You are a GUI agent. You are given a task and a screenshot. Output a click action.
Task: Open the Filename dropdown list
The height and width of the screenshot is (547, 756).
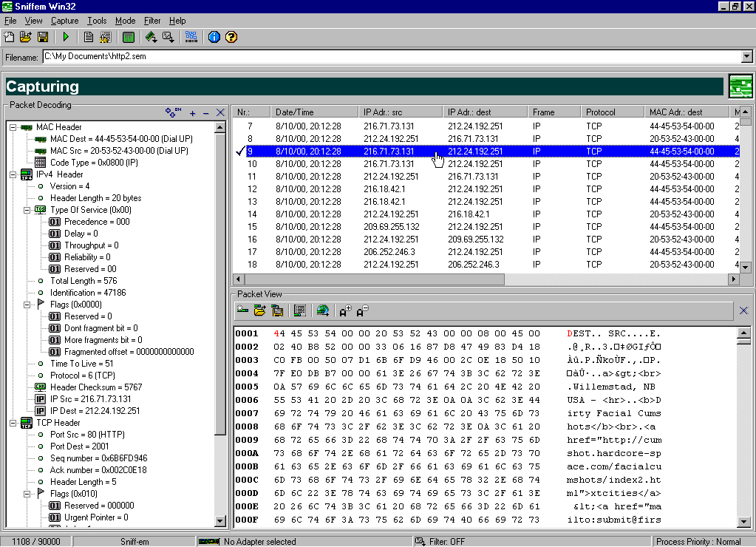coord(746,57)
